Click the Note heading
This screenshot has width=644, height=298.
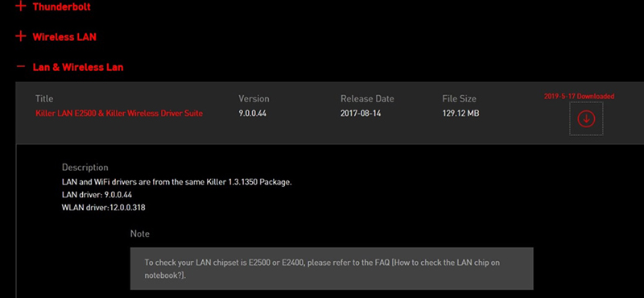pos(139,234)
